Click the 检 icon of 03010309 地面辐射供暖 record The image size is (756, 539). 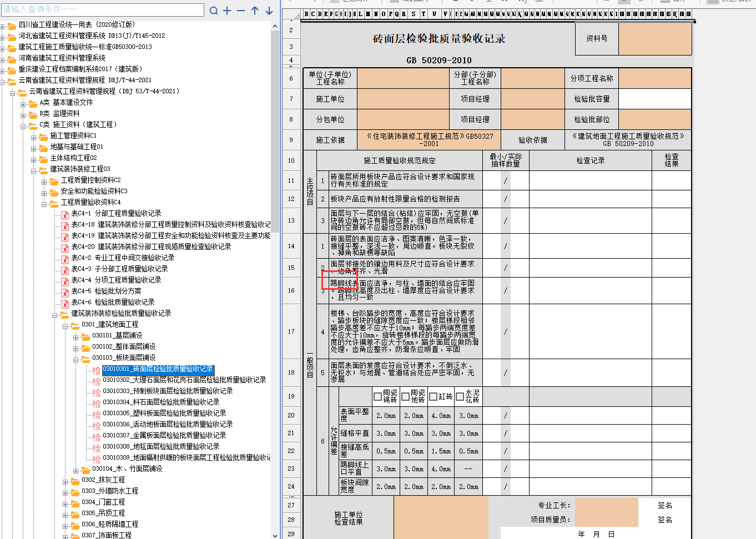pos(97,459)
